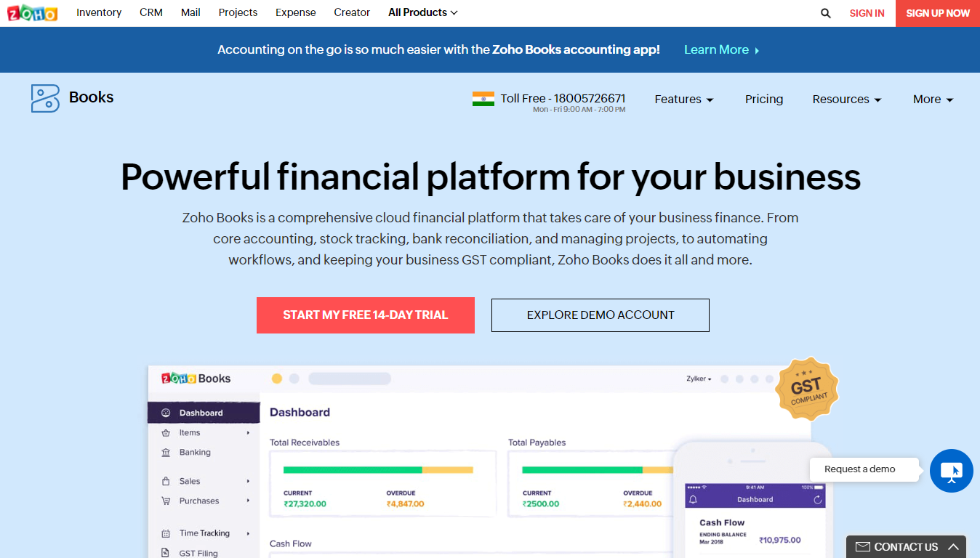Viewport: 980px width, 558px height.
Task: Click the GST Compliant badge
Action: pos(806,389)
